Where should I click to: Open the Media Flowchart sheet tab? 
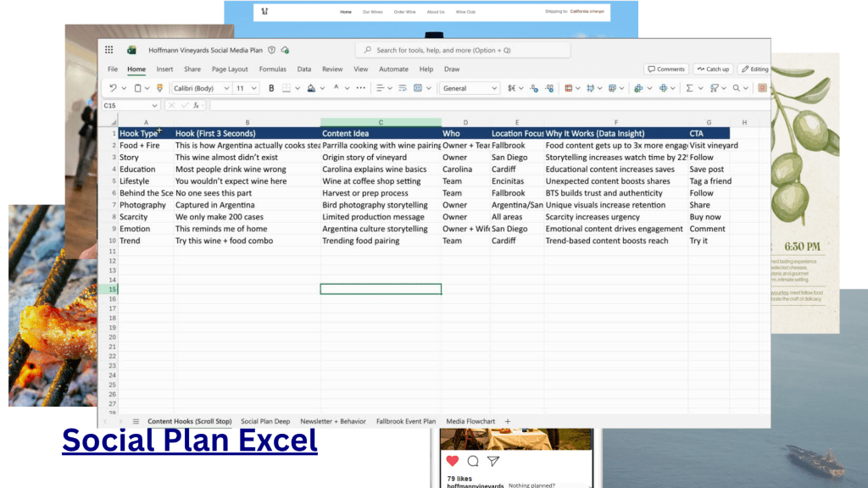[x=470, y=422]
